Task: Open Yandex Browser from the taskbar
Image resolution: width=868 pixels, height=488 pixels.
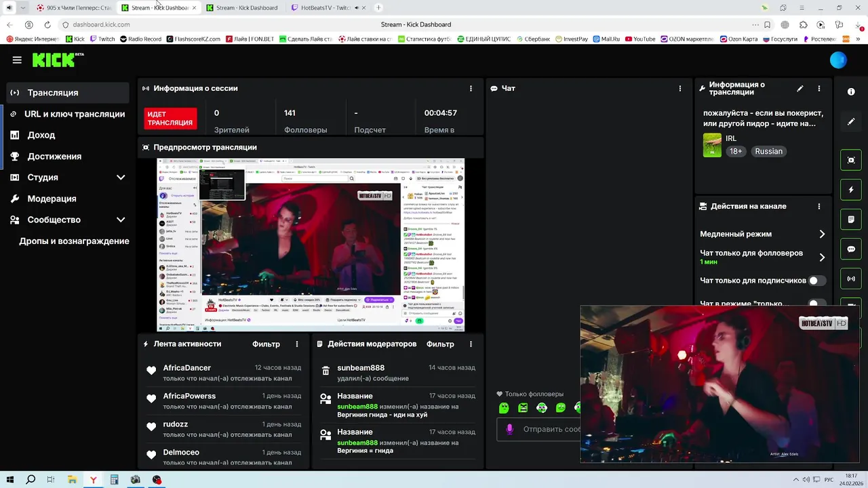Action: [93, 480]
